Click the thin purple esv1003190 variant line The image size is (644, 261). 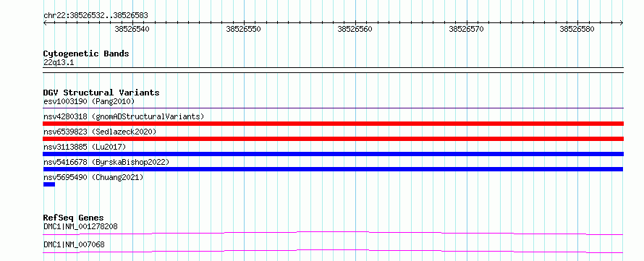pos(333,108)
